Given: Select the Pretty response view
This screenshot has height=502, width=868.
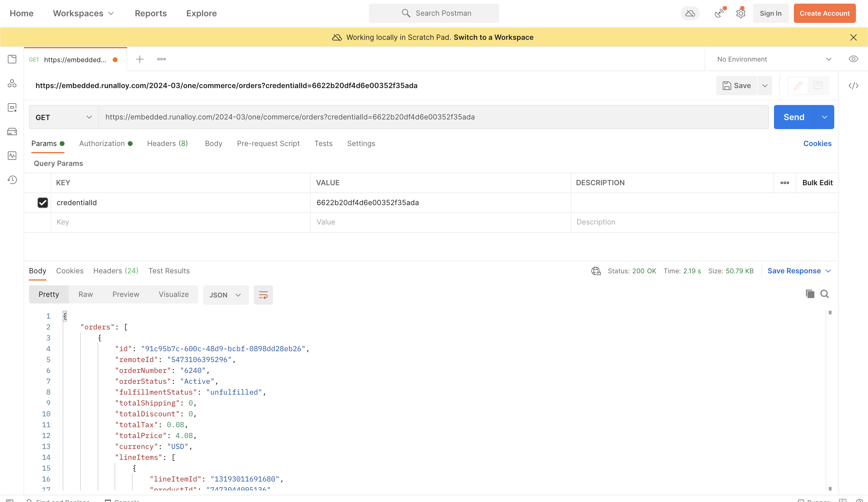Looking at the screenshot, I should click(49, 294).
